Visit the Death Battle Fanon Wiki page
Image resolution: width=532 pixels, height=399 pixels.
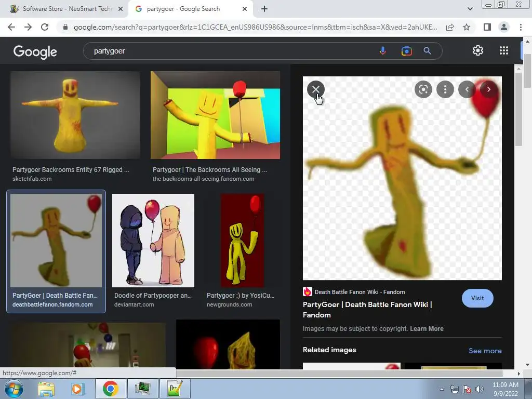pos(477,298)
